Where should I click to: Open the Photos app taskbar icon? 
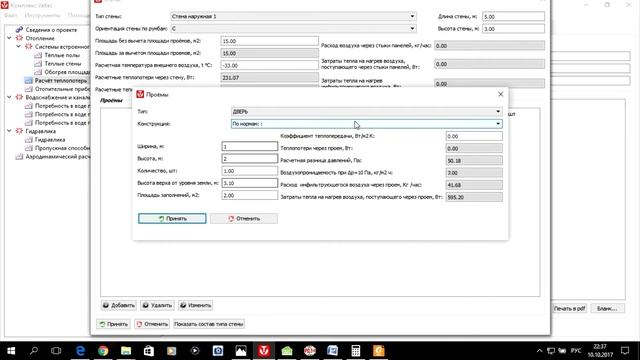241,351
